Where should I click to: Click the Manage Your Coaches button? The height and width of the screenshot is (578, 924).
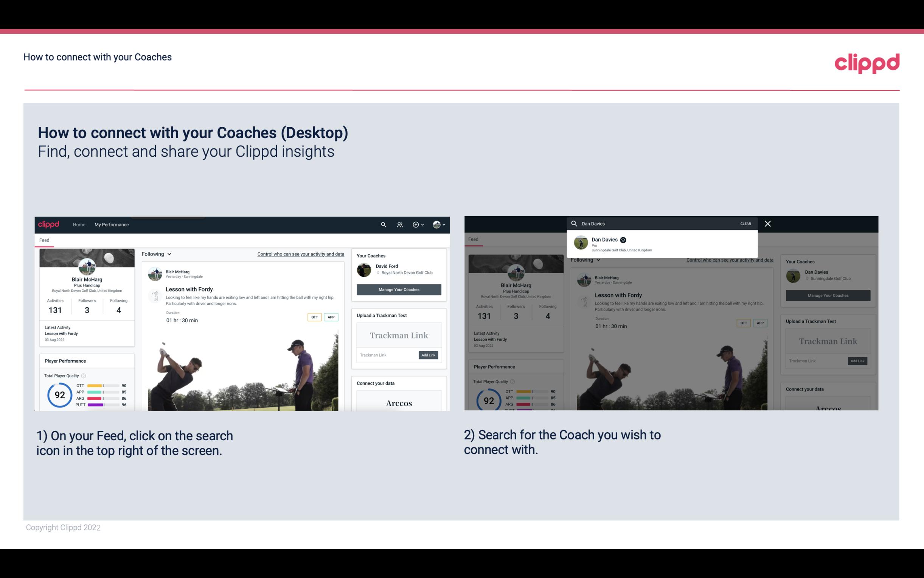point(399,289)
